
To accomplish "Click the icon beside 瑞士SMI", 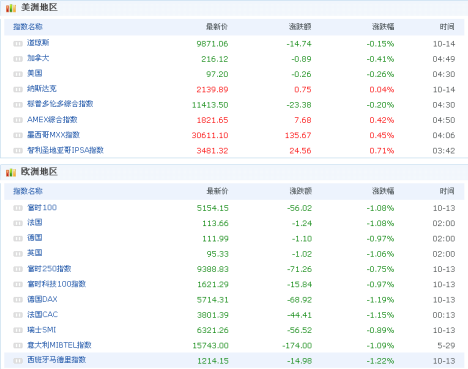I will click(18, 330).
